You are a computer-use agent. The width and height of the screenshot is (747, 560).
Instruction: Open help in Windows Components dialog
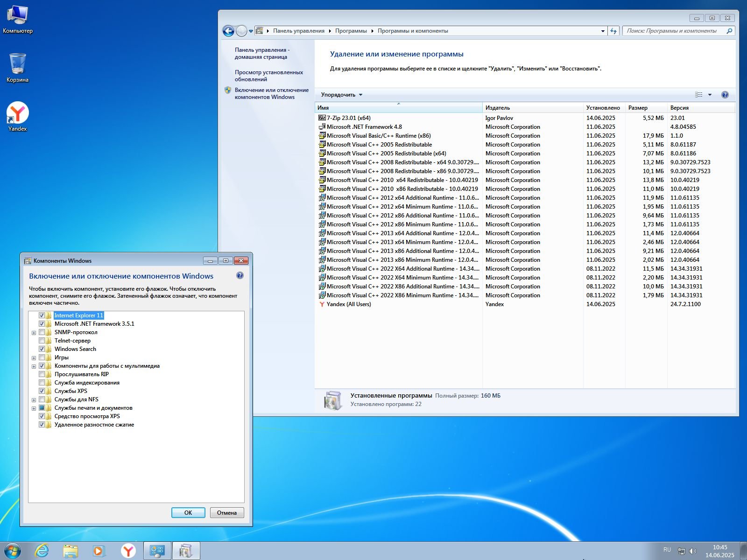240,276
